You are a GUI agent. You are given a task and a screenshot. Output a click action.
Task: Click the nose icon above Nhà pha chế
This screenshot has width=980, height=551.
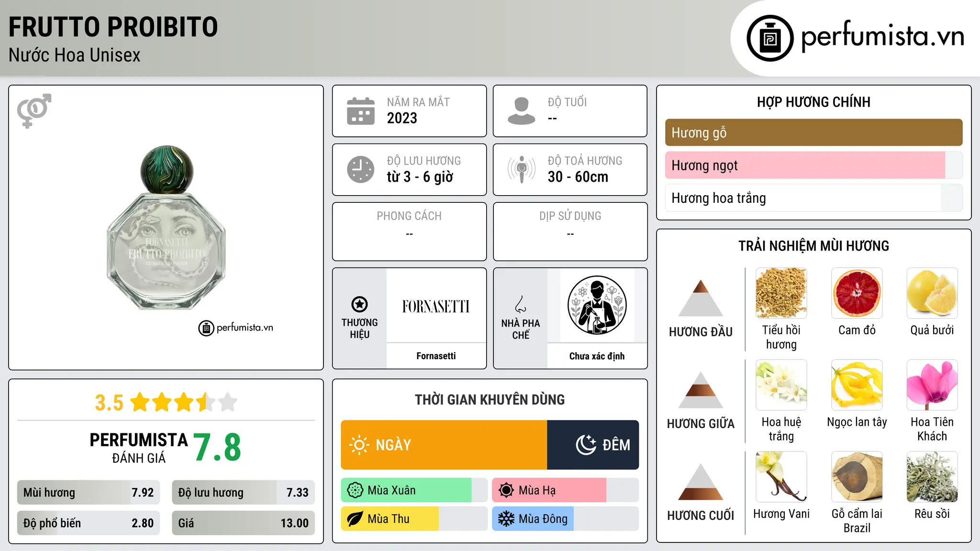point(521,304)
